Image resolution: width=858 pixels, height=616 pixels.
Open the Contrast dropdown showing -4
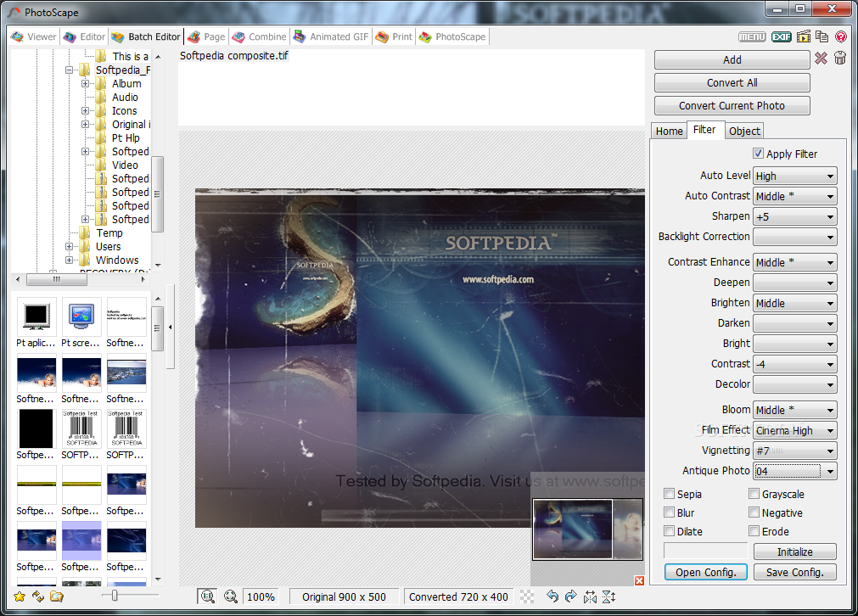(795, 364)
